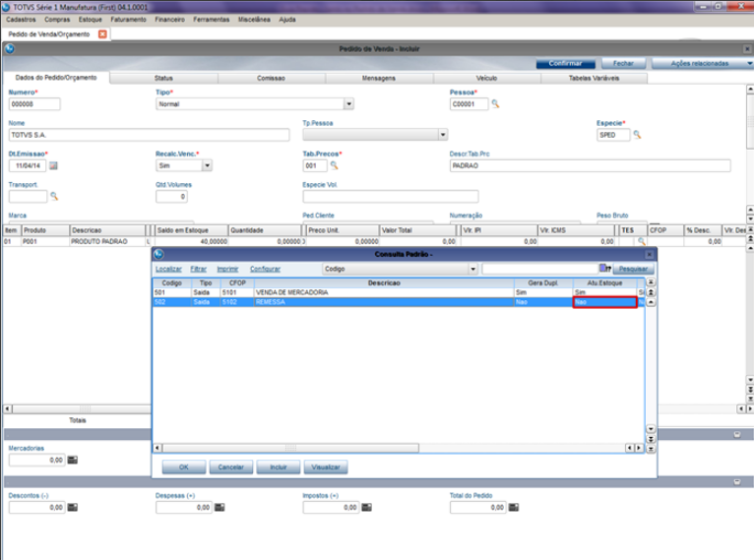The width and height of the screenshot is (754, 560).
Task: Click the Filtrar link
Action: (198, 269)
